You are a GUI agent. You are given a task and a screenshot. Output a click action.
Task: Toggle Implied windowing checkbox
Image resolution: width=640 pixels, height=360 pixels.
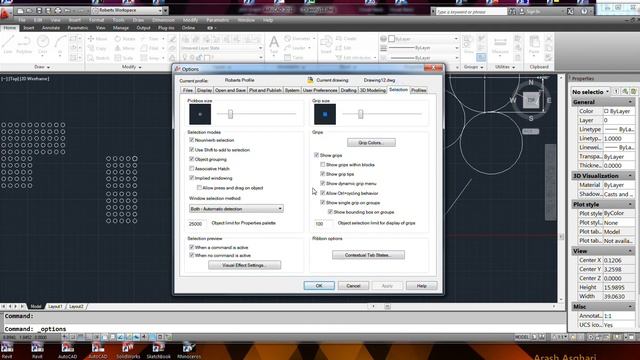coord(191,178)
